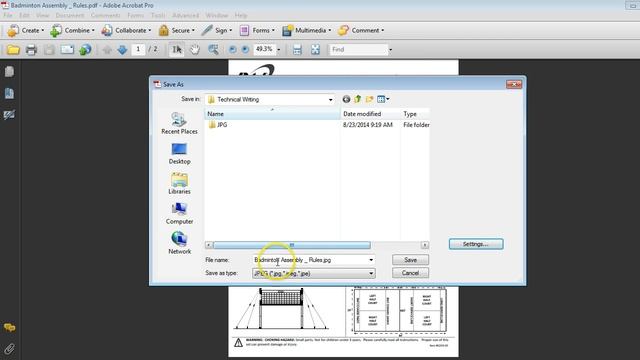This screenshot has height=360, width=640.
Task: Open the Secure task dropdown
Action: [x=177, y=31]
